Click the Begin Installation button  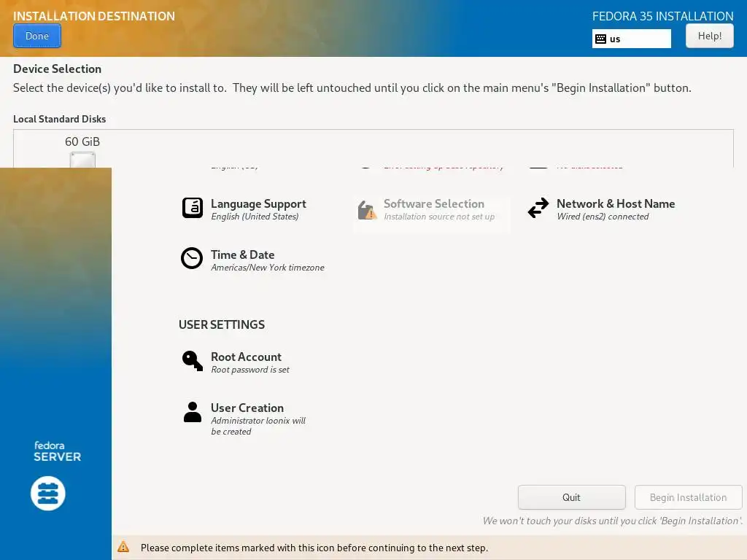click(688, 497)
